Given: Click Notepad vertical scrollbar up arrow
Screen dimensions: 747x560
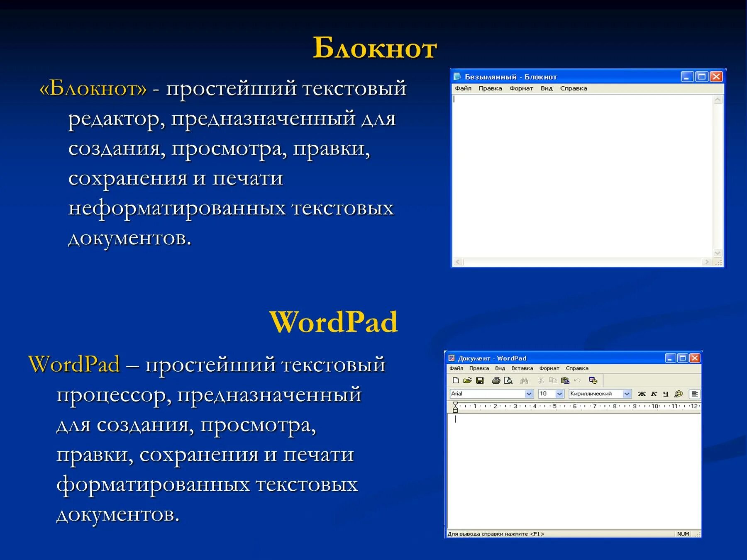Looking at the screenshot, I should (x=718, y=100).
